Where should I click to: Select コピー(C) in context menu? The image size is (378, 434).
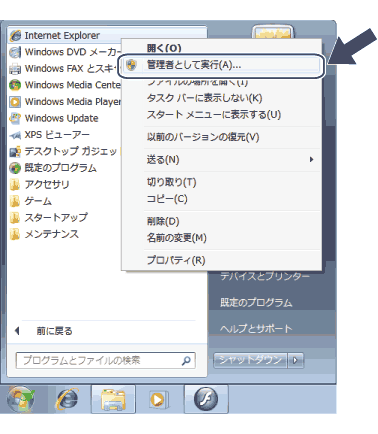point(167,199)
